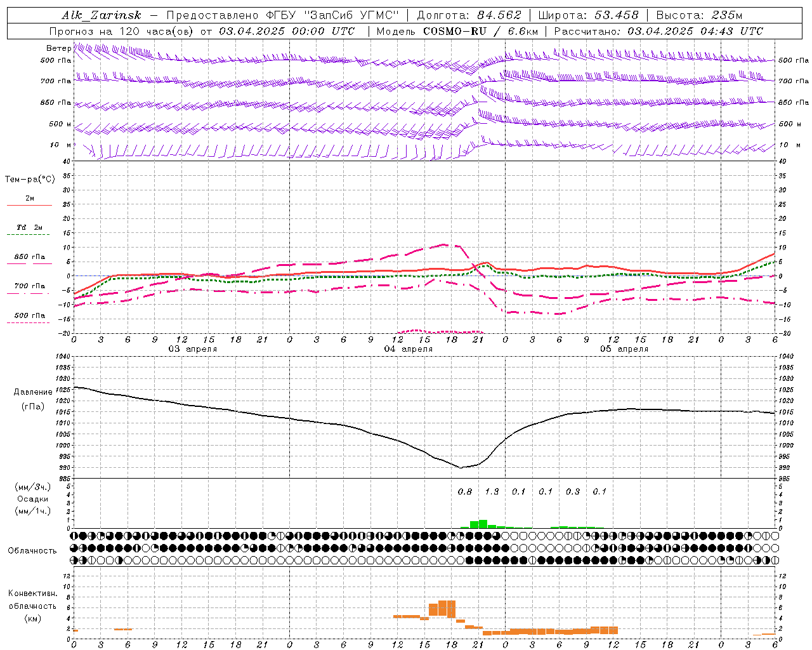This screenshot has width=812, height=650.
Task: Click the pressure curve minimum near 990
Action: click(x=461, y=467)
